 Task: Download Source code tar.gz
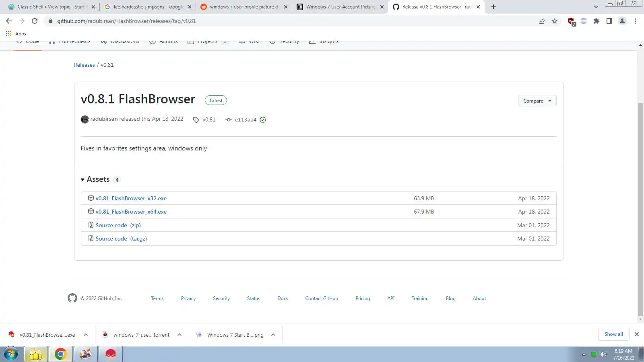click(121, 239)
